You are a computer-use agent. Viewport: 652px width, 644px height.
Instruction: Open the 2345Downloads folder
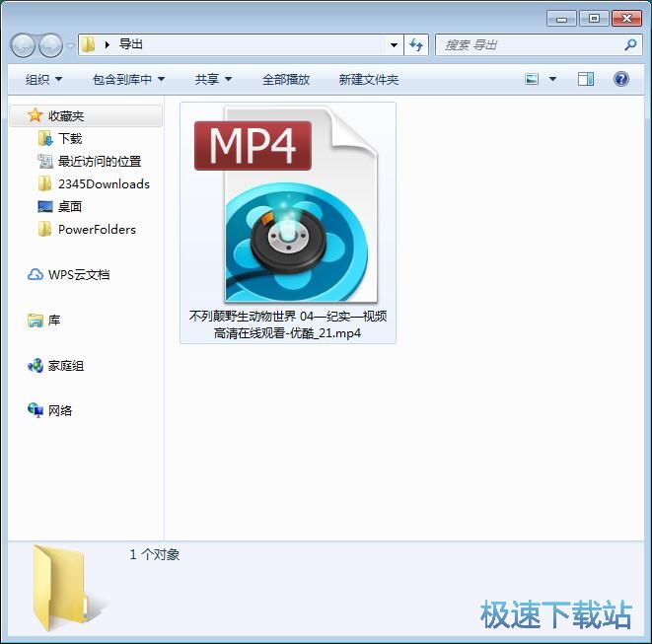104,183
